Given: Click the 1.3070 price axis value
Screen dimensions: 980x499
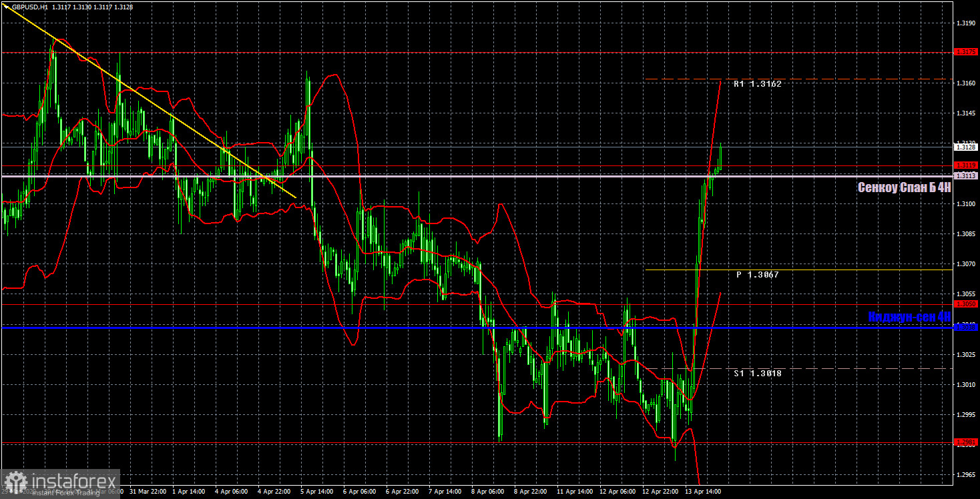Looking at the screenshot, I should tap(966, 264).
